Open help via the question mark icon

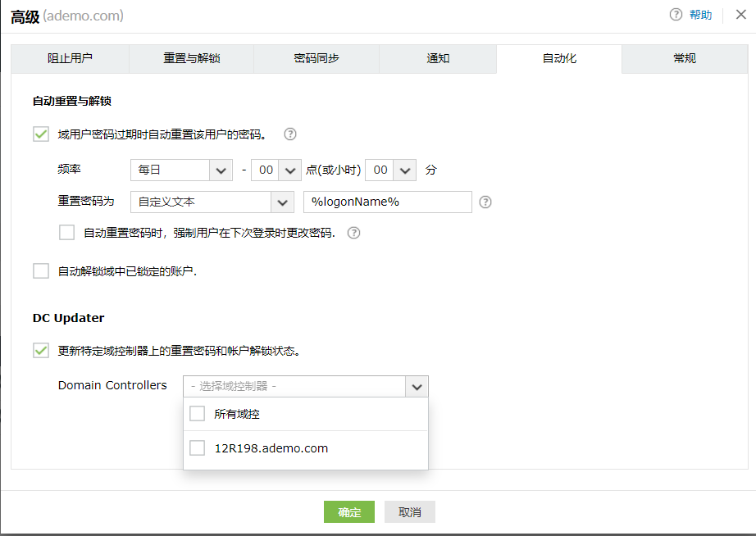pyautogui.click(x=676, y=15)
